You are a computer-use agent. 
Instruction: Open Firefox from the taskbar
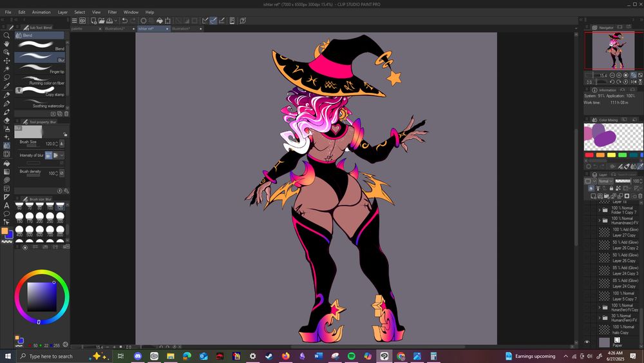[x=285, y=356]
